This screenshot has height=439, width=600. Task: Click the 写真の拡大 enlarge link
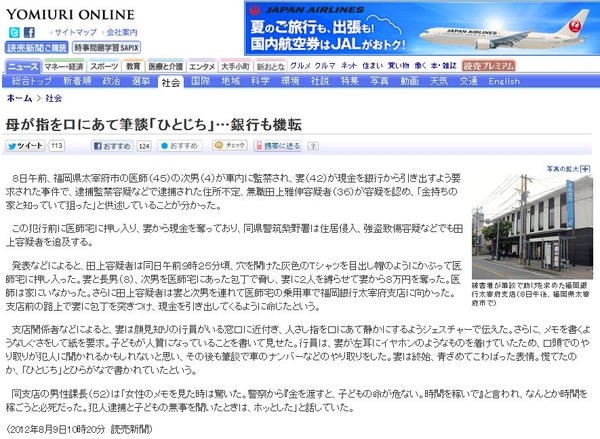pyautogui.click(x=568, y=169)
